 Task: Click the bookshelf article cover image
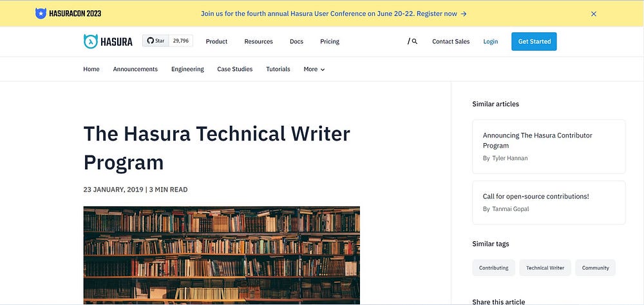[222, 255]
